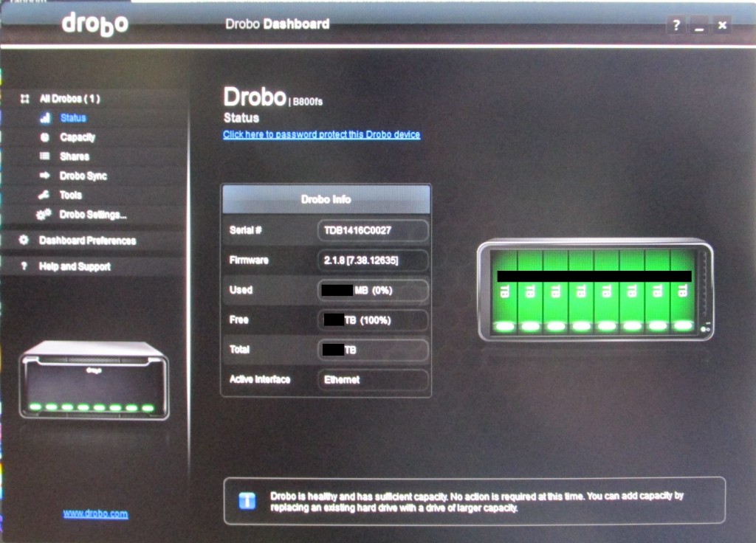Click the Total capacity value field
756x543 pixels.
click(x=373, y=350)
